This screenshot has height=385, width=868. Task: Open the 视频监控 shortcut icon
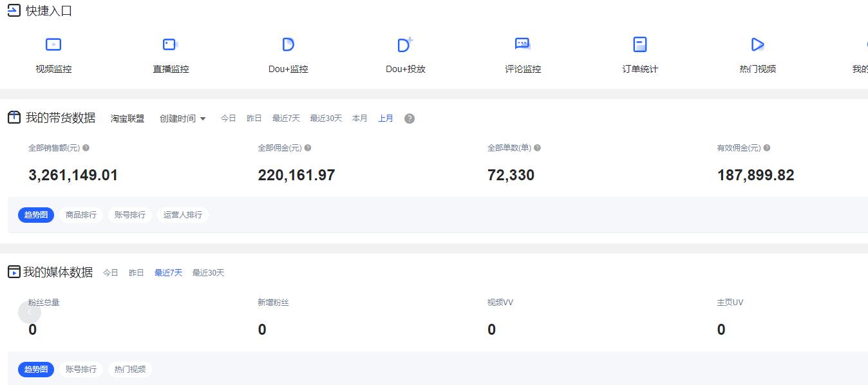pyautogui.click(x=53, y=44)
